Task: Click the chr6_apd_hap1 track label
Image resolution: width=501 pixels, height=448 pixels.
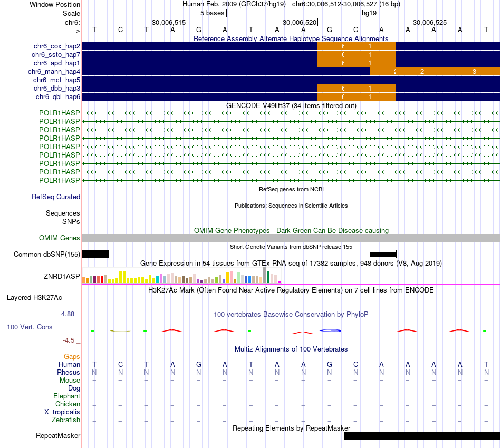Action: (56, 63)
